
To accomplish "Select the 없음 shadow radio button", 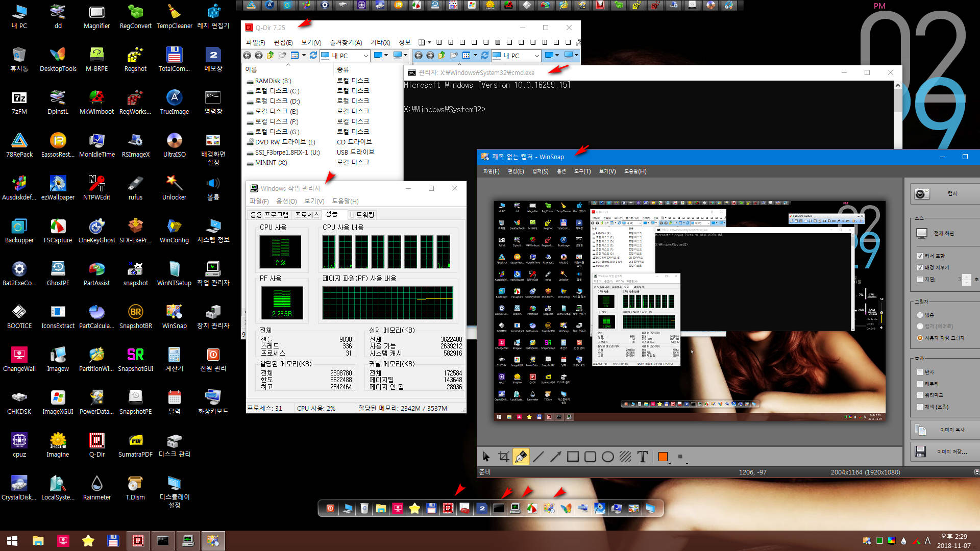I will pyautogui.click(x=920, y=315).
